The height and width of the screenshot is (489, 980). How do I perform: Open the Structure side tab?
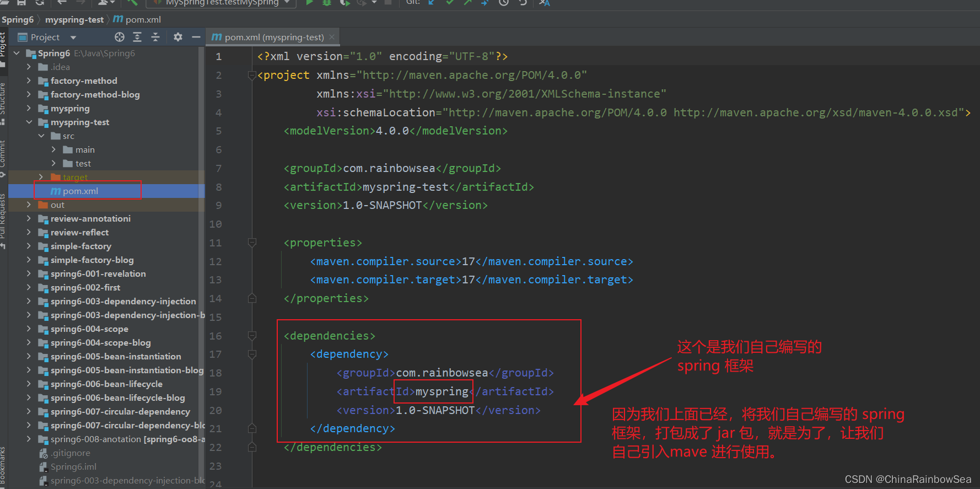click(x=3, y=100)
